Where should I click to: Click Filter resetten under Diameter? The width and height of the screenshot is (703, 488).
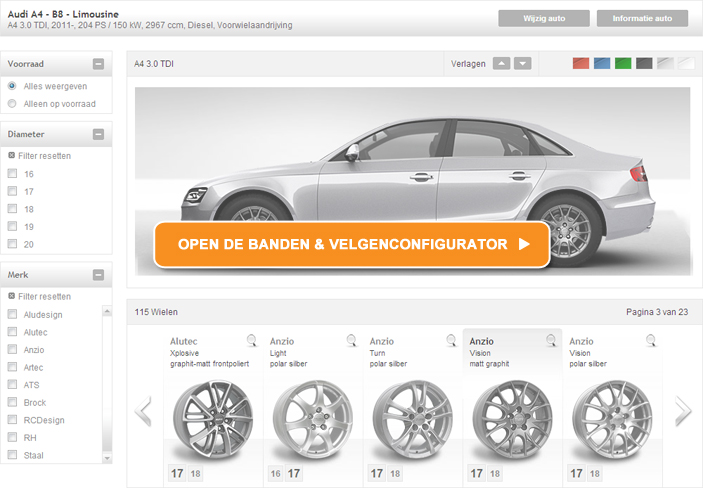(x=44, y=156)
